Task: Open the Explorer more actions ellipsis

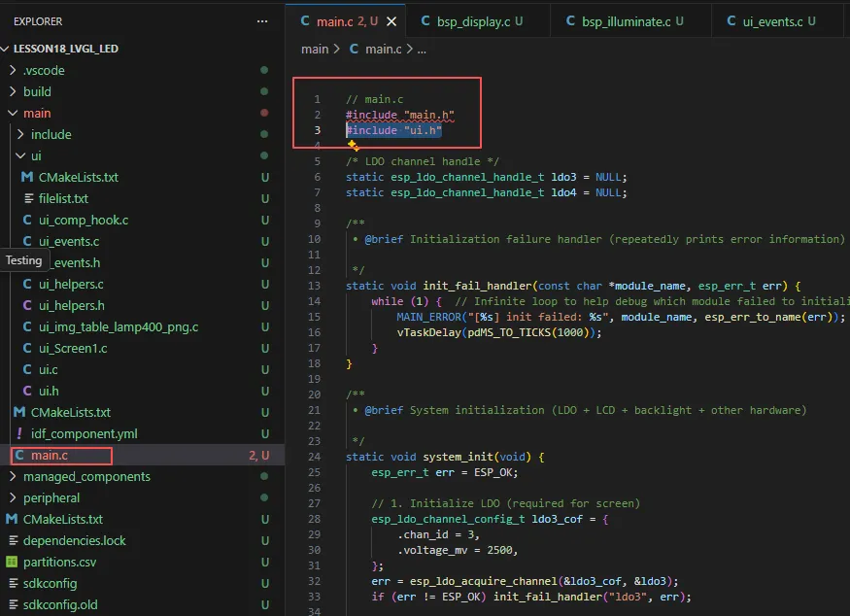Action: (262, 20)
